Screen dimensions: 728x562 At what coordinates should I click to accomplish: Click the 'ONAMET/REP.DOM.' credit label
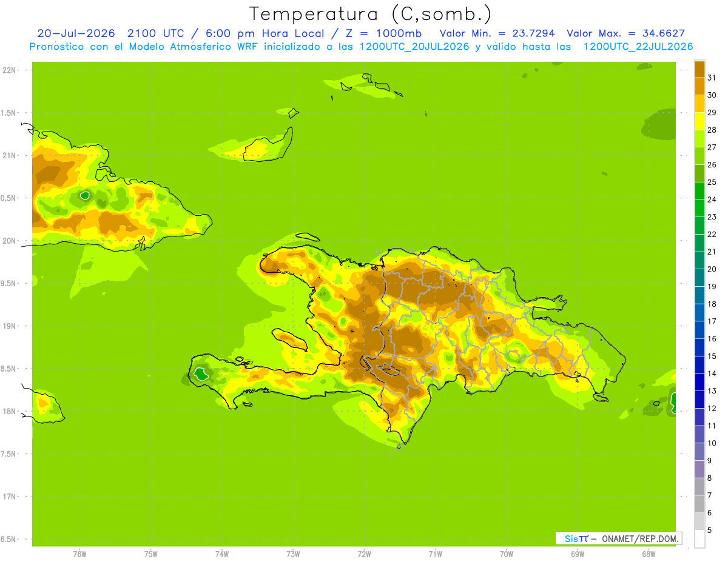point(640,538)
